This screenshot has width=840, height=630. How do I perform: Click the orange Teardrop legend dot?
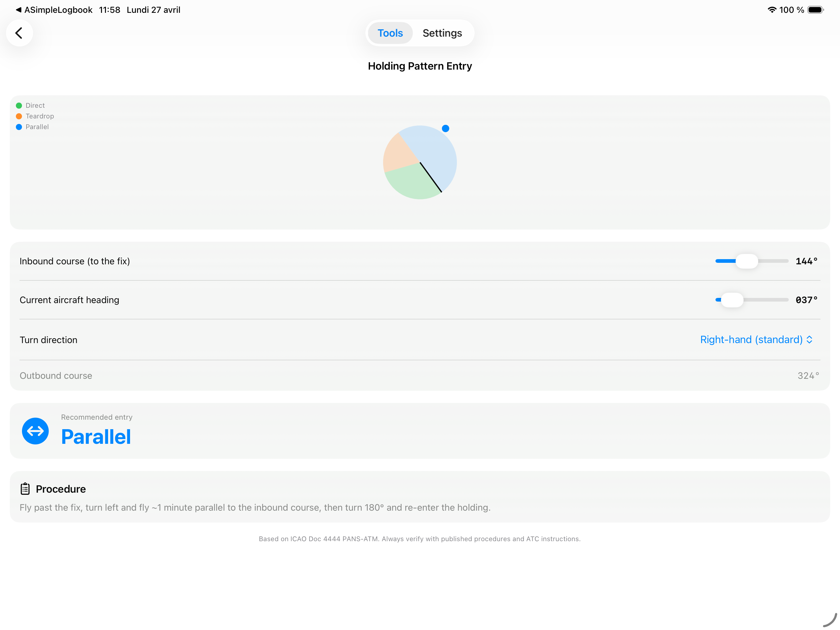point(19,116)
